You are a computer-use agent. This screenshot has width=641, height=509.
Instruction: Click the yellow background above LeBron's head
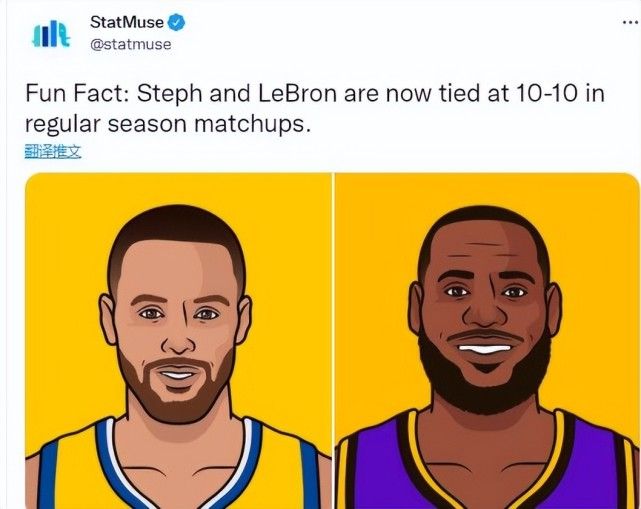click(x=486, y=189)
